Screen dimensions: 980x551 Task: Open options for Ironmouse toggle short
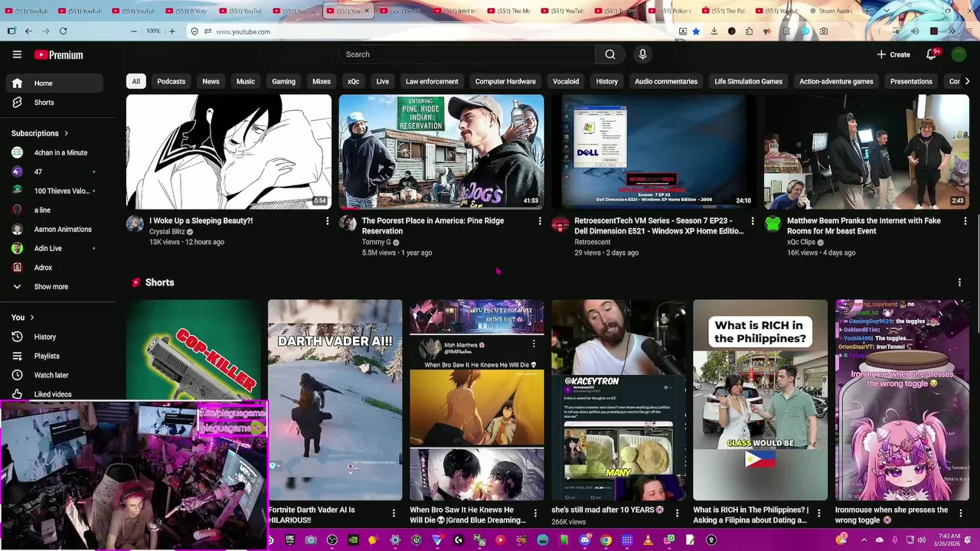coord(961,513)
